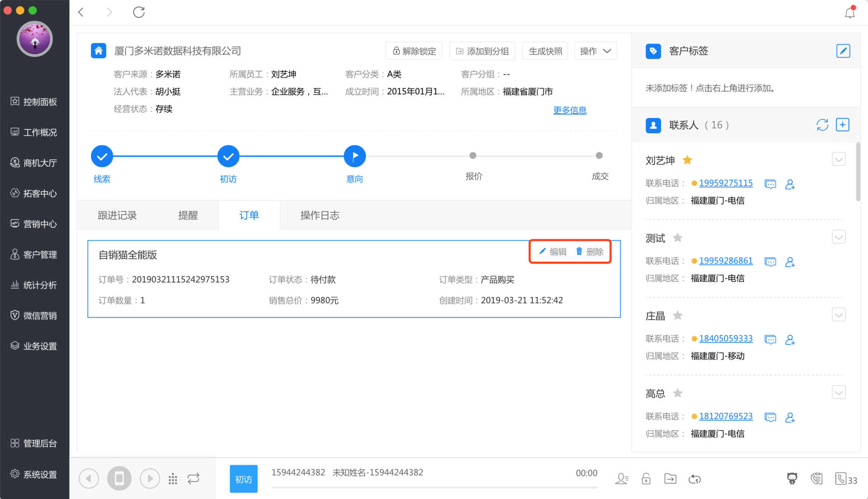Send SMS to 测试 contact
This screenshot has width=868, height=499.
coord(770,262)
